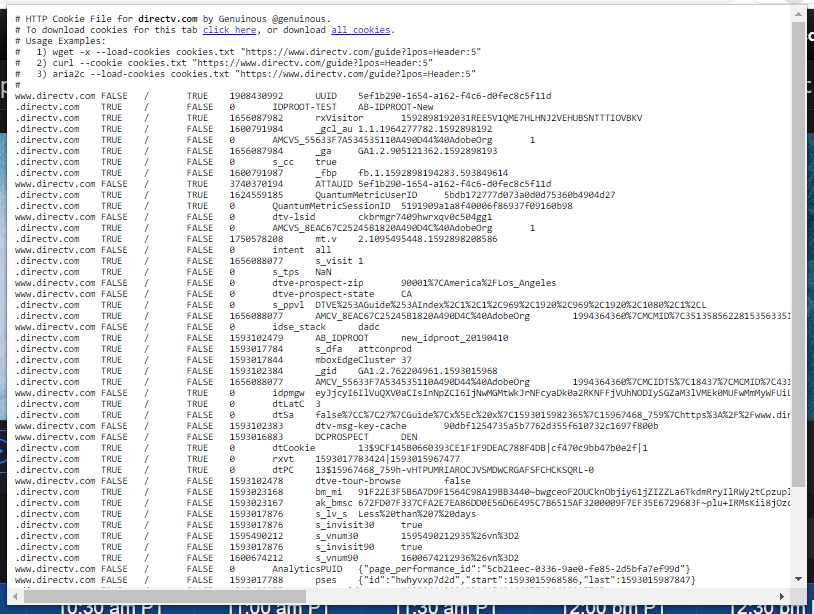The height and width of the screenshot is (614, 814).
Task: Click the 'intent' cookie name
Action: click(x=288, y=250)
